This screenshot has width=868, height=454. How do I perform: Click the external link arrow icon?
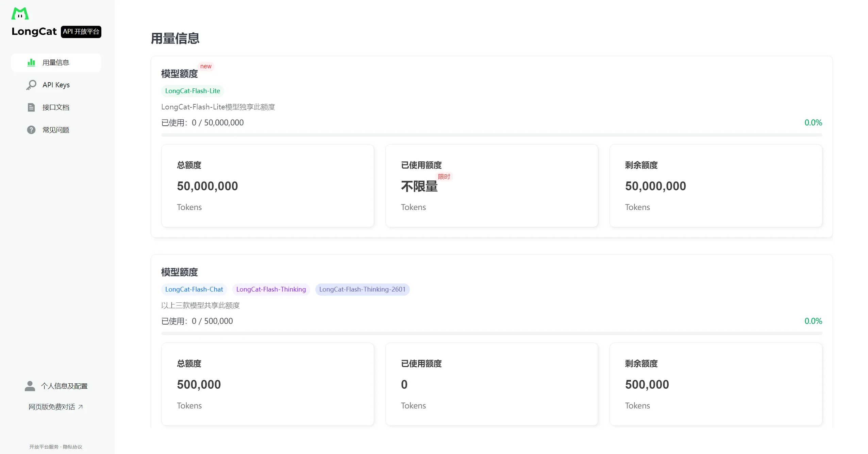click(81, 407)
